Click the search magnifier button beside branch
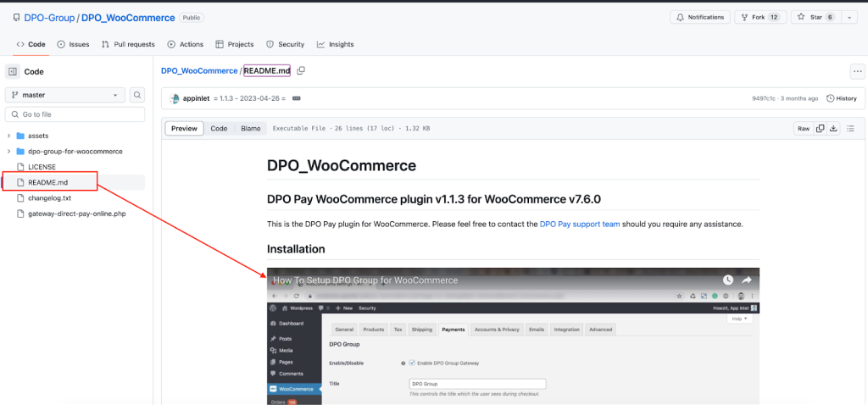Viewport: 868px width, 405px height. coord(137,95)
